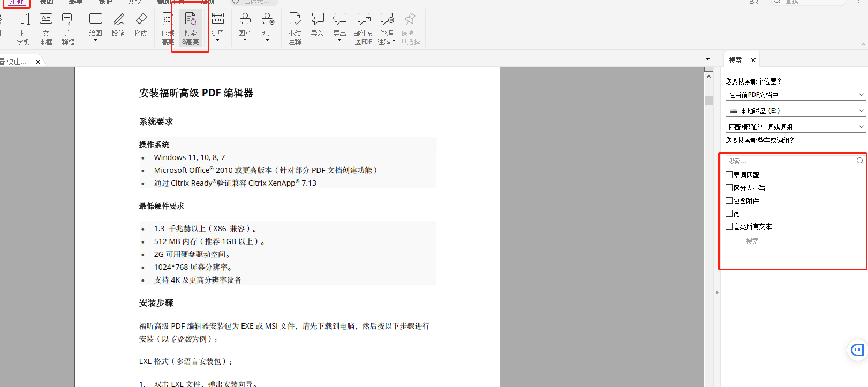Click the vertical scrollbar thumb of the document
This screenshot has width=868, height=387.
tap(708, 100)
